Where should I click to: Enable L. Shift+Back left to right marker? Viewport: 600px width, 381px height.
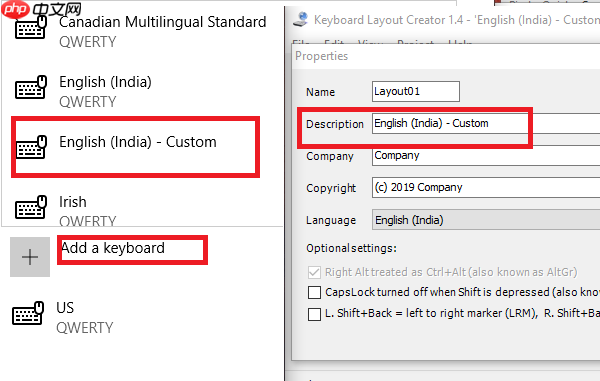pos(314,314)
